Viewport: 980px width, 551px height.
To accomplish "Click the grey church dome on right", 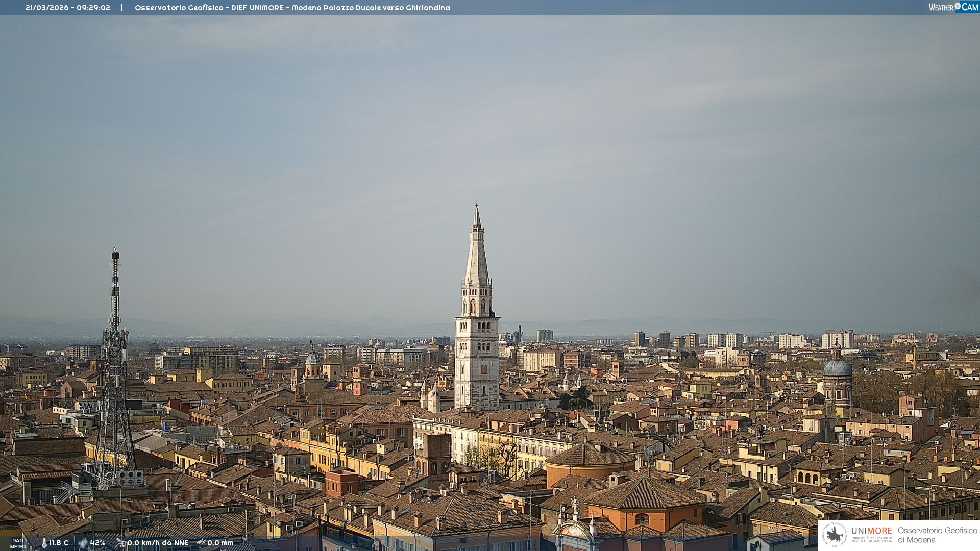I will click(837, 368).
